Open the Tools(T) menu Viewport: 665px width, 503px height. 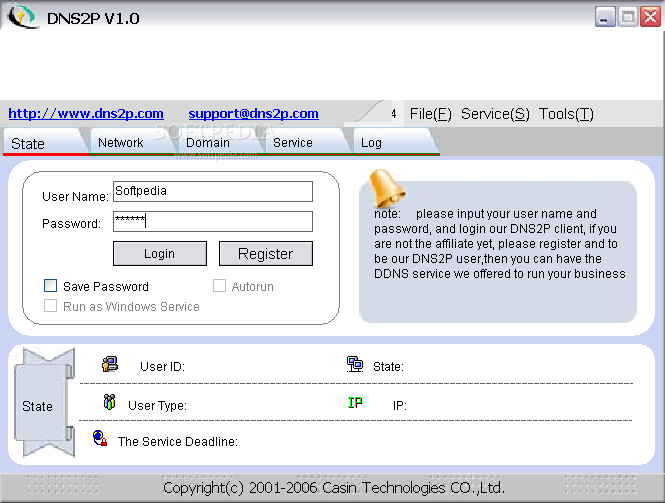coord(566,114)
